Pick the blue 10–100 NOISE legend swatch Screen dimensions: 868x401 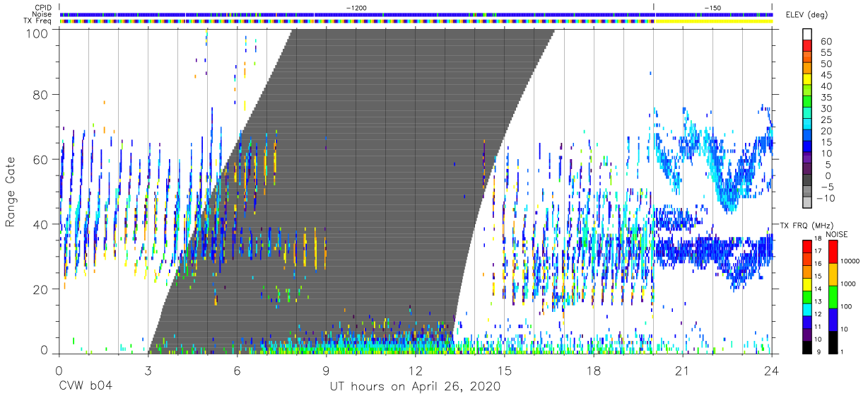point(832,318)
